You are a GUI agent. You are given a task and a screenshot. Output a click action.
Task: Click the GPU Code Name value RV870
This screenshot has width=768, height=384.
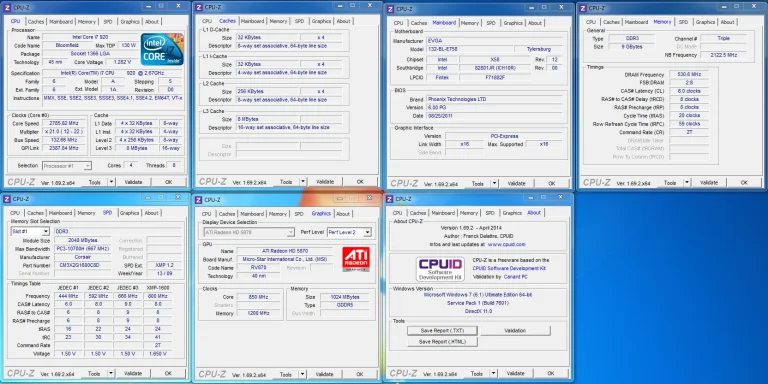pyautogui.click(x=259, y=268)
